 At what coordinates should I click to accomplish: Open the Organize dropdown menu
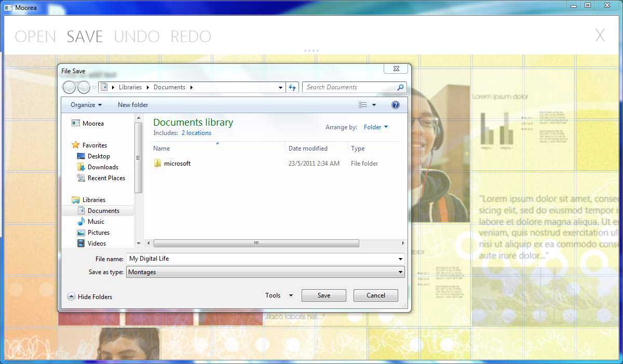(86, 105)
